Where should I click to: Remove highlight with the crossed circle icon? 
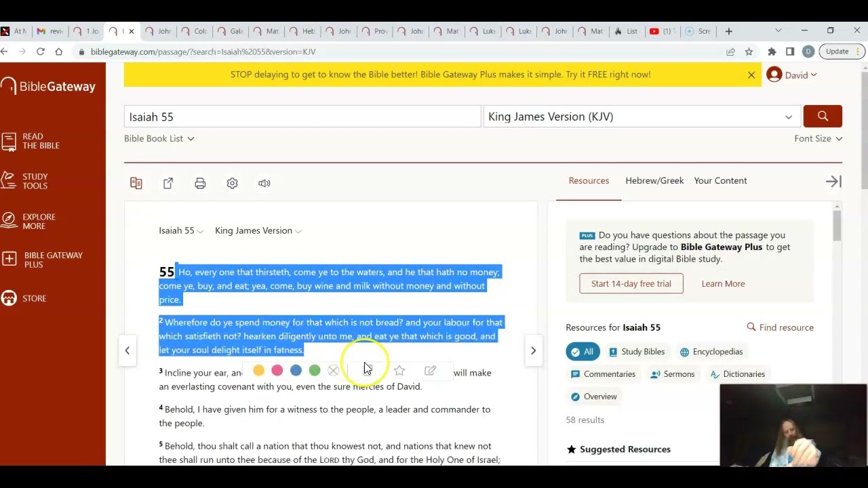pyautogui.click(x=333, y=370)
